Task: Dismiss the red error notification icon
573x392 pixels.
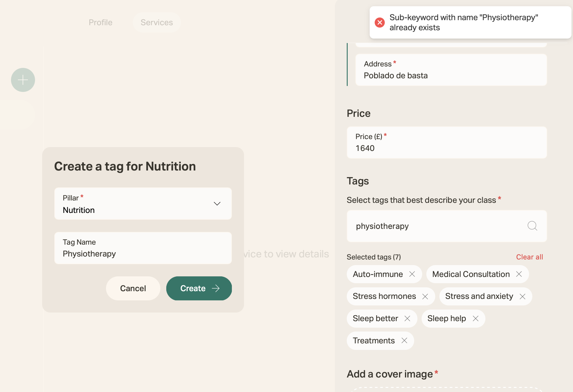Action: [x=380, y=23]
